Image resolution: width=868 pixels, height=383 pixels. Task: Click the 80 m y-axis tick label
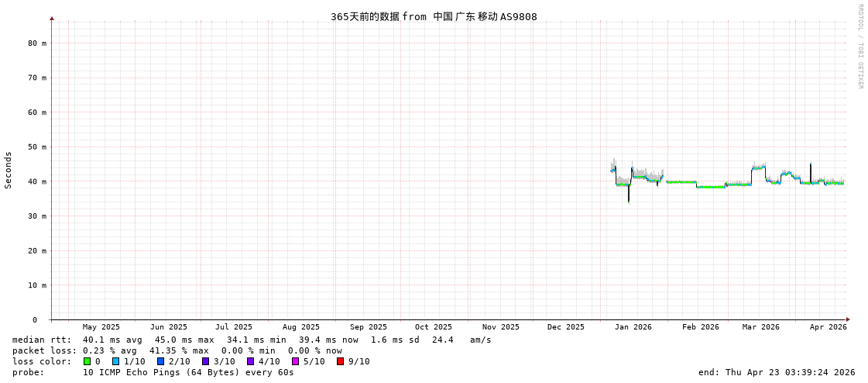point(37,43)
